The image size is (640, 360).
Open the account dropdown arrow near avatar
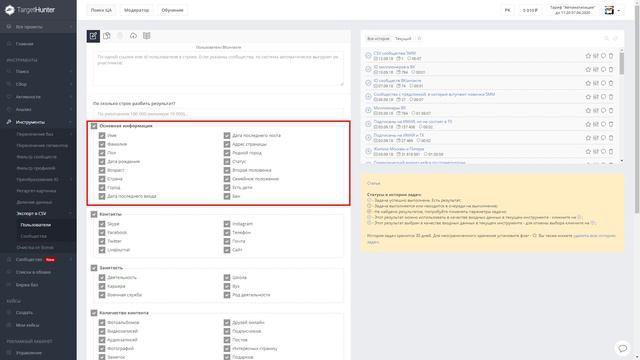tap(619, 11)
